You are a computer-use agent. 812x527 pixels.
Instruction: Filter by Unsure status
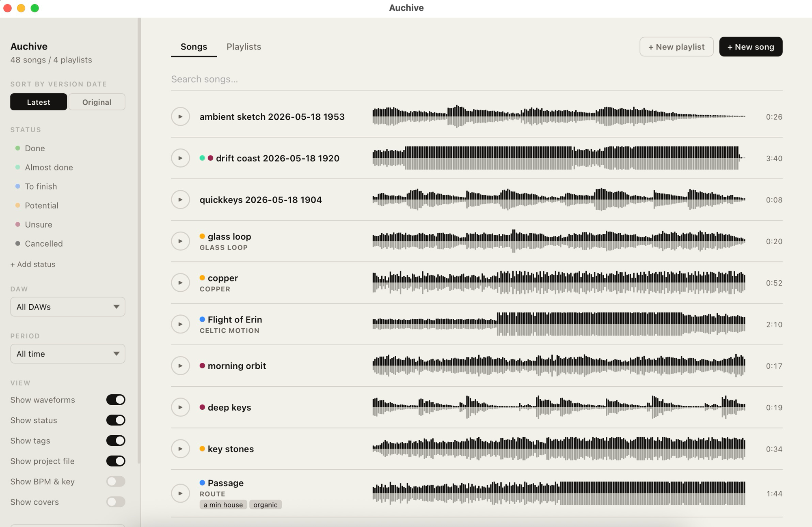click(33, 224)
